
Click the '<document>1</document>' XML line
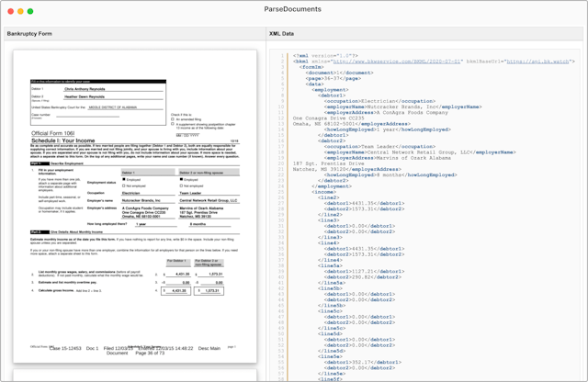click(339, 73)
